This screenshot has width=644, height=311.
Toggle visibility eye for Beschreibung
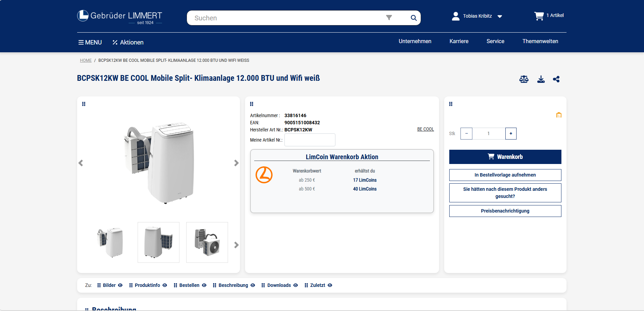253,285
